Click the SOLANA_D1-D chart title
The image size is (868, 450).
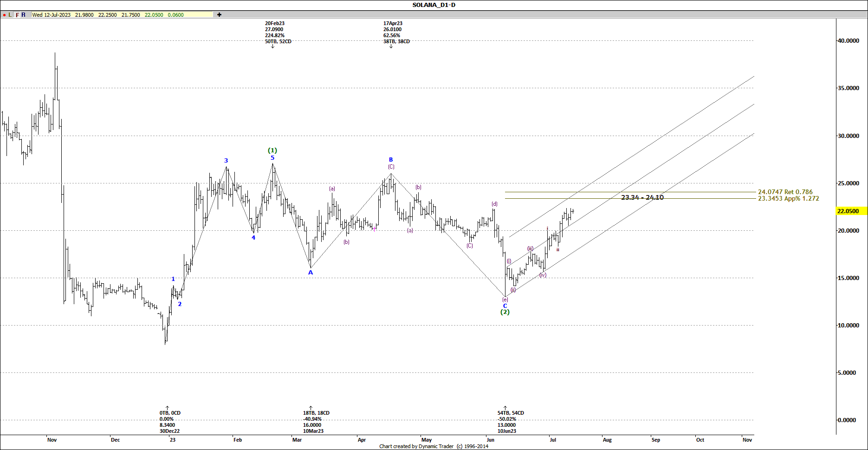point(434,5)
